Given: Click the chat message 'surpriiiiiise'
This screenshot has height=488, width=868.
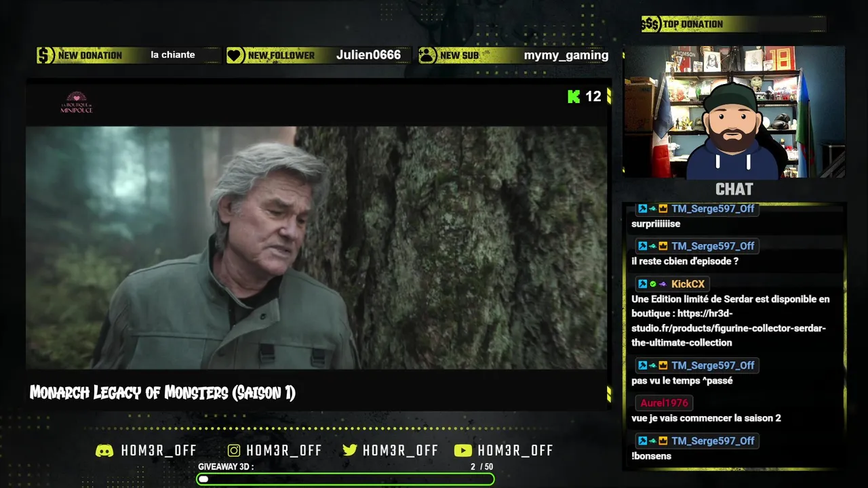Looking at the screenshot, I should (656, 224).
